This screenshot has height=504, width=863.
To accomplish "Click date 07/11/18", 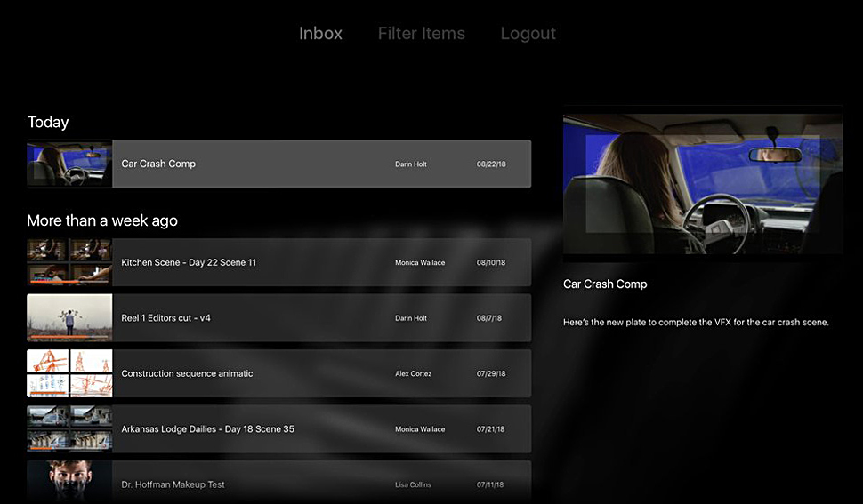I will pyautogui.click(x=490, y=484).
